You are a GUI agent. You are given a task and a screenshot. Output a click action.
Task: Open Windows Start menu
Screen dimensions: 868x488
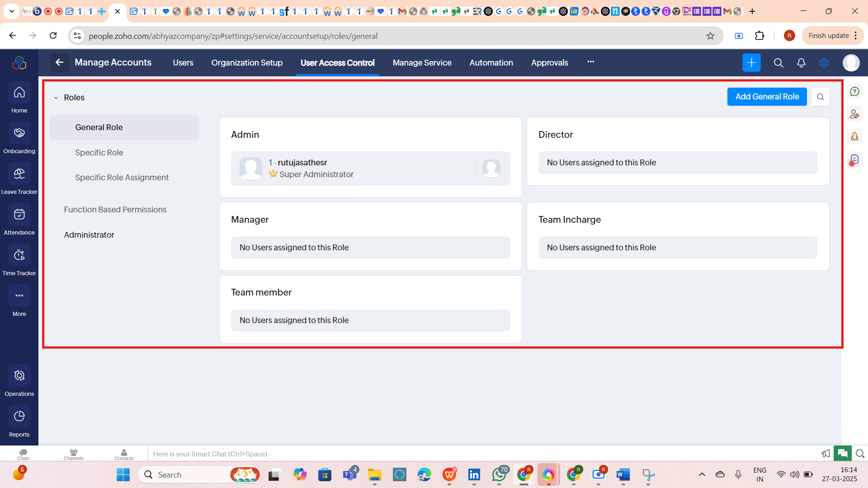(x=123, y=474)
